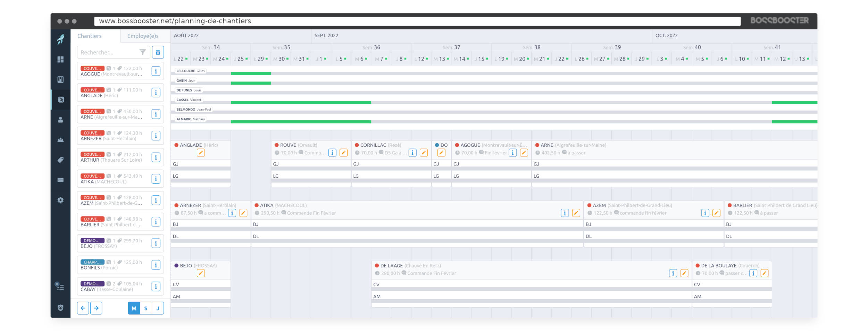Show info on CORNILLAC planning card
The width and height of the screenshot is (868, 331).
coord(412,153)
